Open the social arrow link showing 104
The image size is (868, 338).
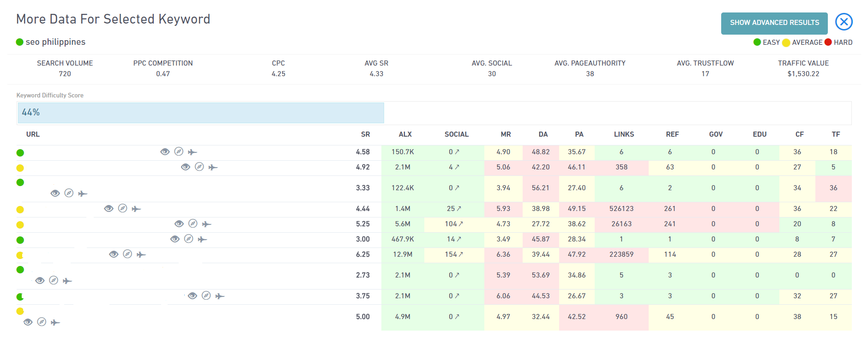pyautogui.click(x=461, y=224)
